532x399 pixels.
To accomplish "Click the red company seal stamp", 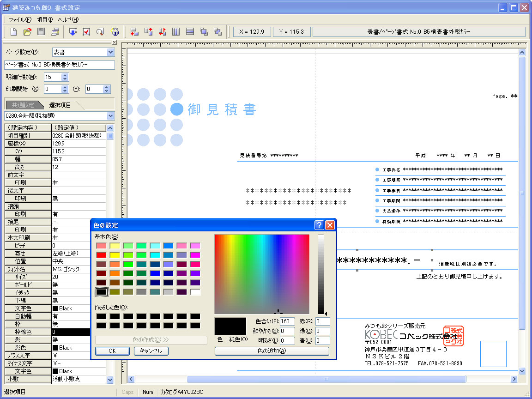I will click(453, 336).
